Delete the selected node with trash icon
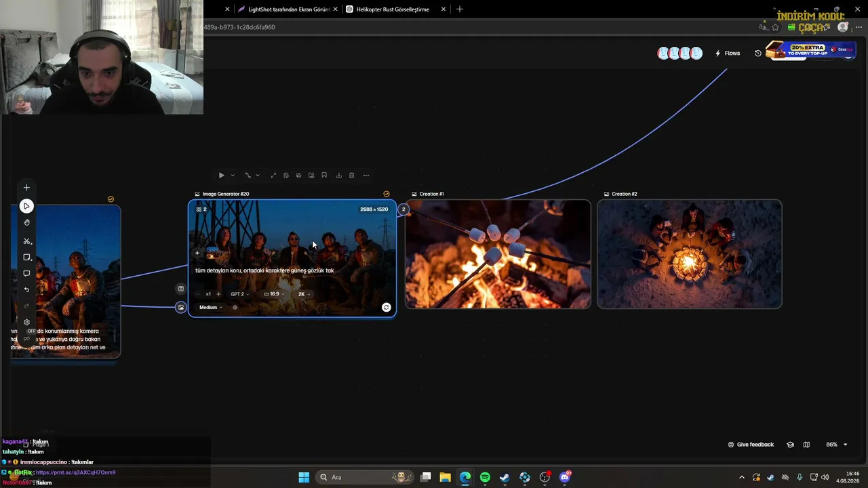The image size is (868, 488). pyautogui.click(x=351, y=176)
